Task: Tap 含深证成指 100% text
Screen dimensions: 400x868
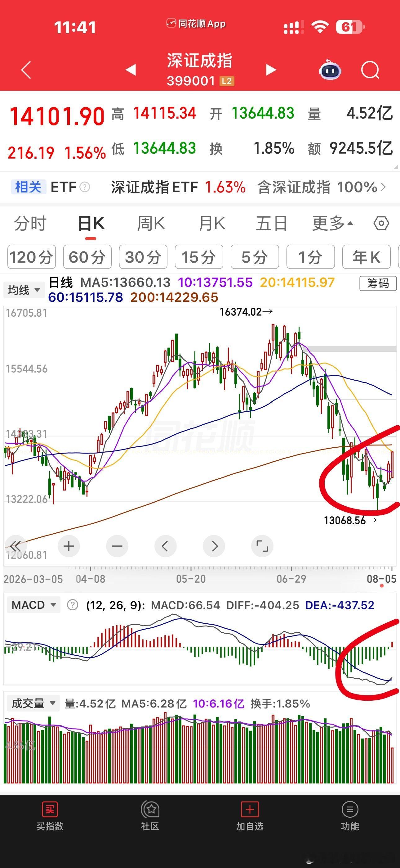Action: tap(317, 187)
